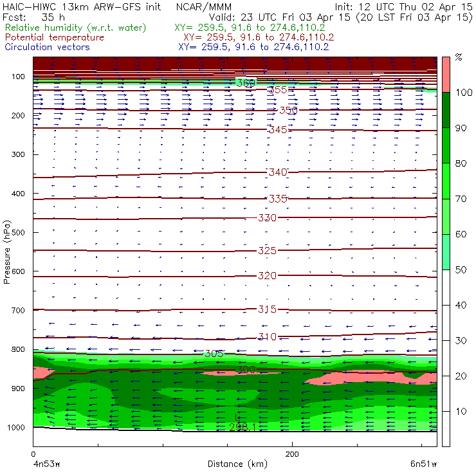The height and width of the screenshot is (476, 476).
Task: Click the 340 contour label
Action: point(279,172)
